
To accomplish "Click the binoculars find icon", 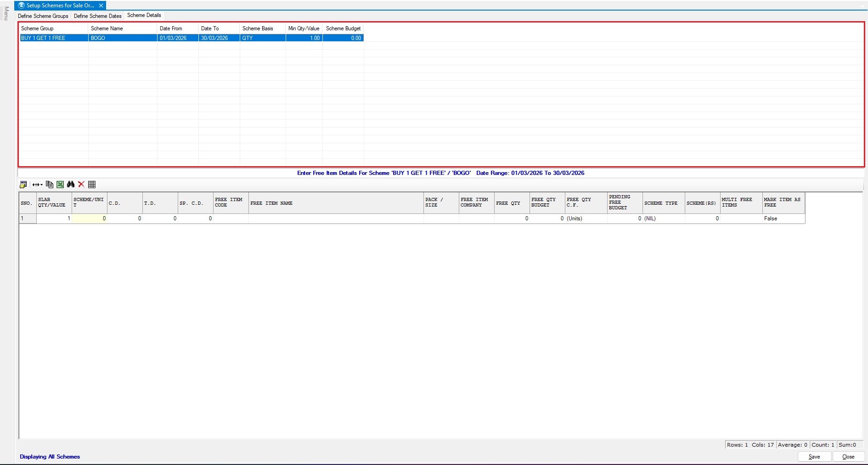I will point(71,185).
